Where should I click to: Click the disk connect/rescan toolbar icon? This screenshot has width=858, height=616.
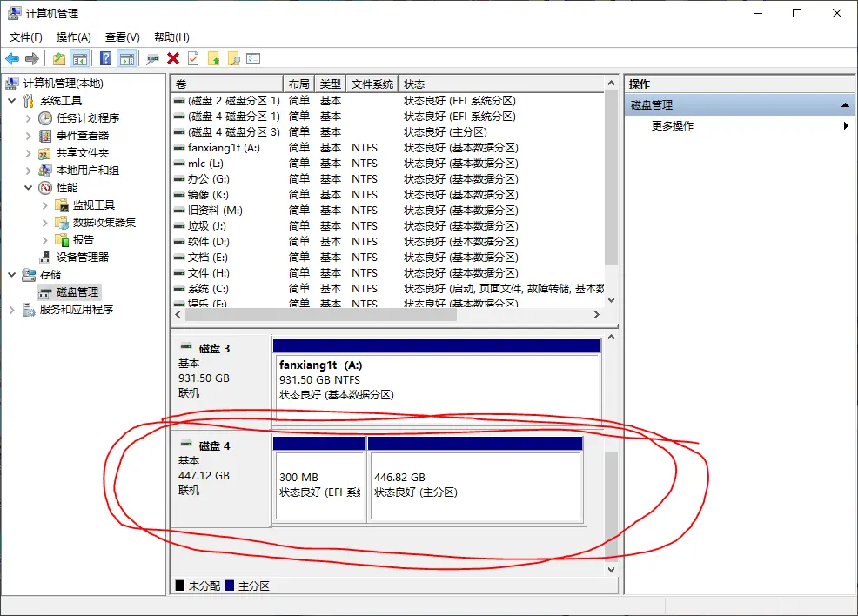tap(152, 58)
